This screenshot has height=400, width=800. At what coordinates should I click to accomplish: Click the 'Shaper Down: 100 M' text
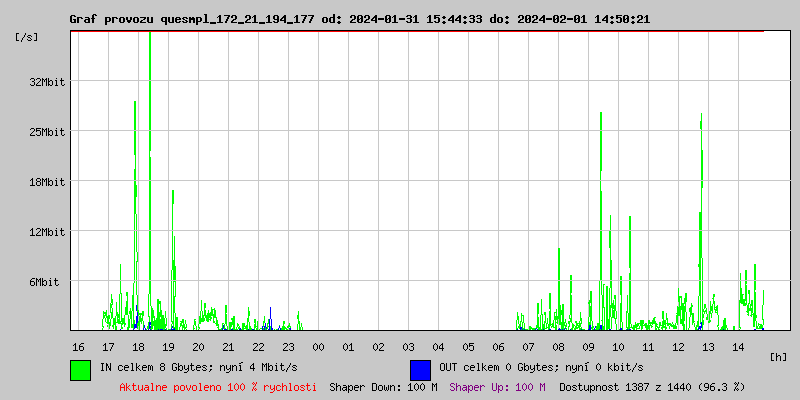[383, 386]
